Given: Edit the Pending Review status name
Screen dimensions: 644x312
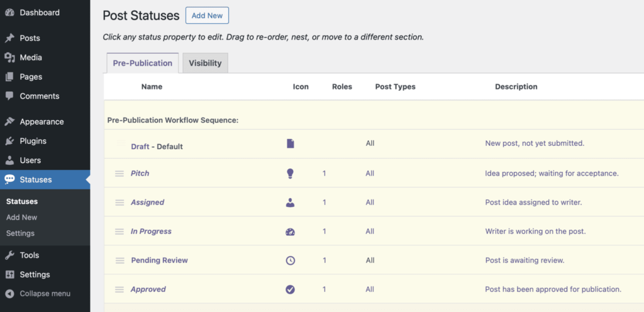Looking at the screenshot, I should tap(159, 260).
